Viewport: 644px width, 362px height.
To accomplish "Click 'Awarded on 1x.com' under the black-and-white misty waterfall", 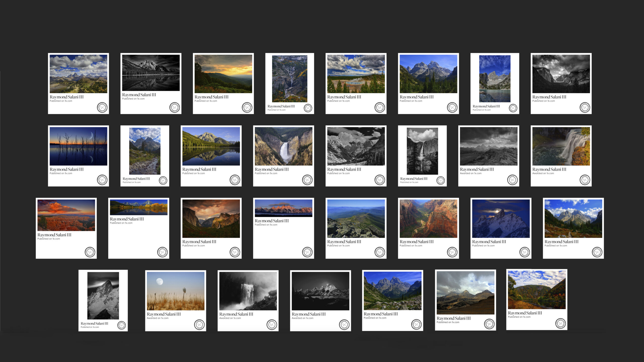I will [x=230, y=318].
